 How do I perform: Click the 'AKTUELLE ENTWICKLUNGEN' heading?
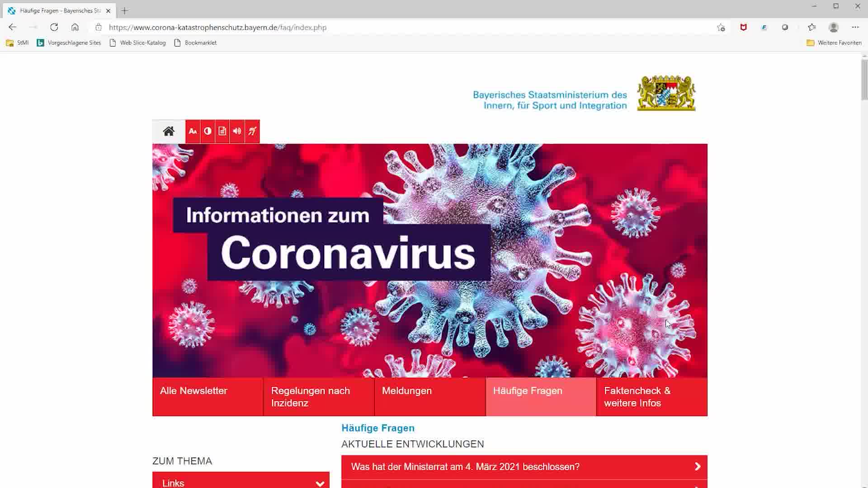coord(413,444)
